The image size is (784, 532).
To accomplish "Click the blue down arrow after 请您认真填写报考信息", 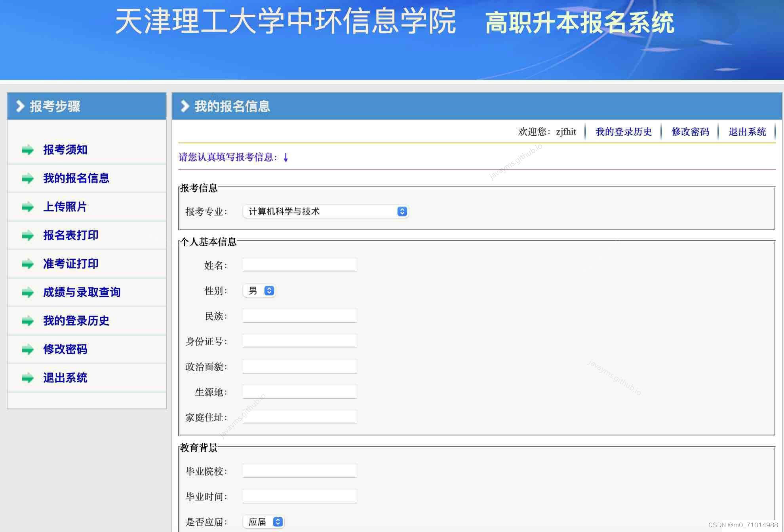I will click(x=285, y=157).
